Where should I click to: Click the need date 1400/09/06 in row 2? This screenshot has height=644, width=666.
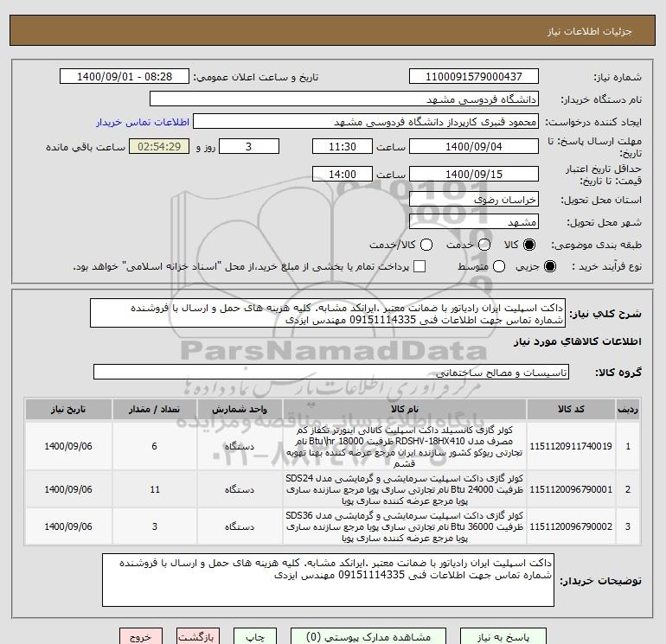68,489
